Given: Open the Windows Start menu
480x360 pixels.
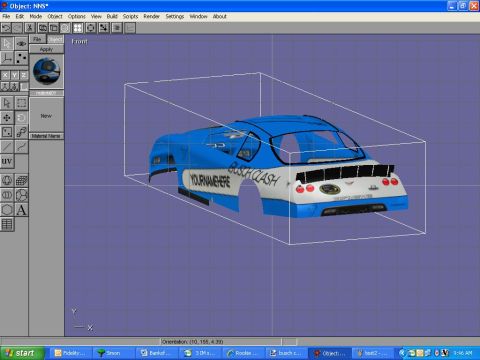Looking at the screenshot, I should pyautogui.click(x=22, y=353).
